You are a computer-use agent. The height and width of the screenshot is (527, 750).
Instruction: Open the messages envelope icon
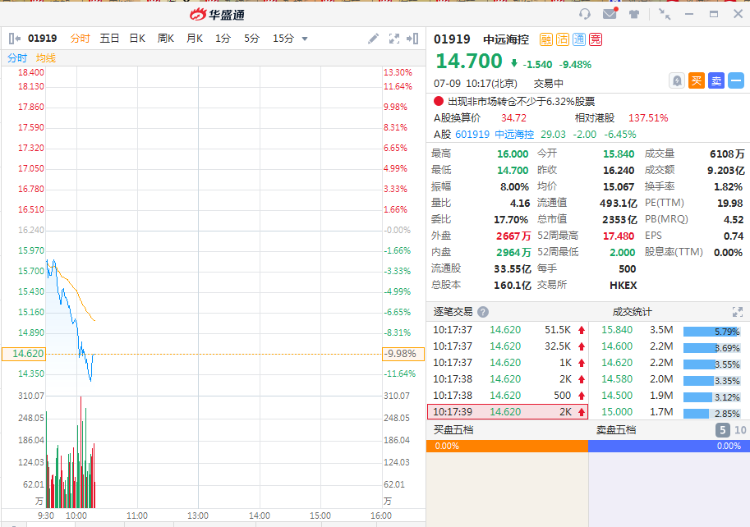[610, 13]
